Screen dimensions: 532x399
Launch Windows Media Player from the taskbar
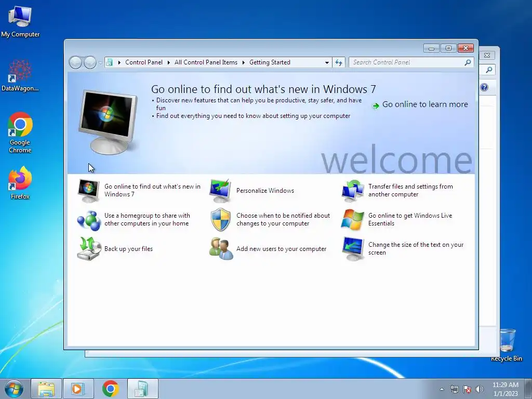click(x=78, y=389)
